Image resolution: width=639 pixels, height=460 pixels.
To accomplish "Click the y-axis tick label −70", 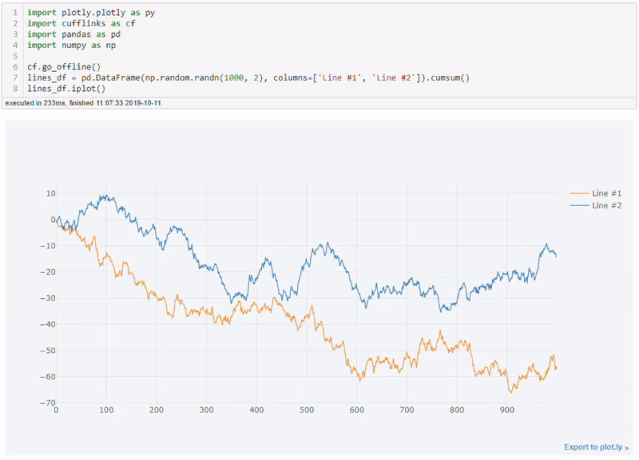I will tap(47, 402).
